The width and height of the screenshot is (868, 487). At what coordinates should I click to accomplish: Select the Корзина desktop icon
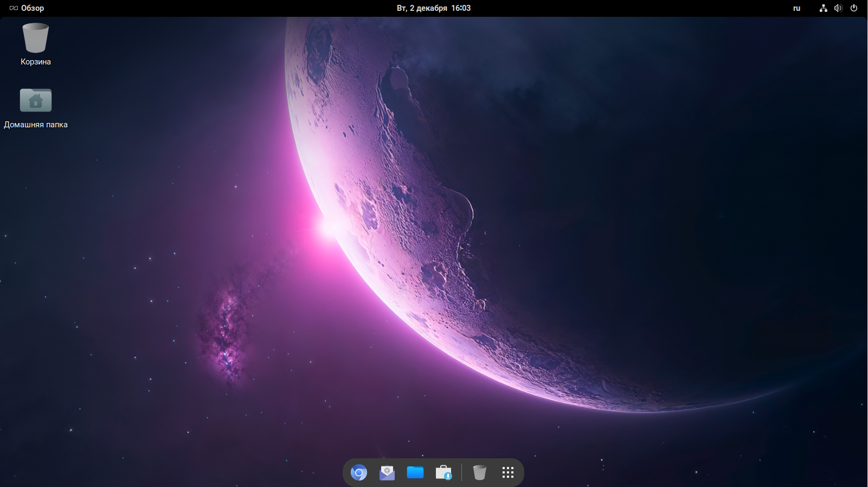[36, 38]
